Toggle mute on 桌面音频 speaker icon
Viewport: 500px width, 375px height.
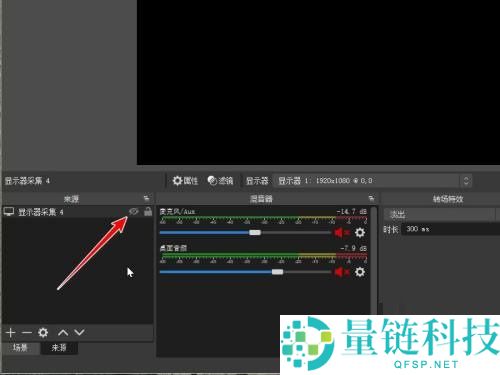341,272
